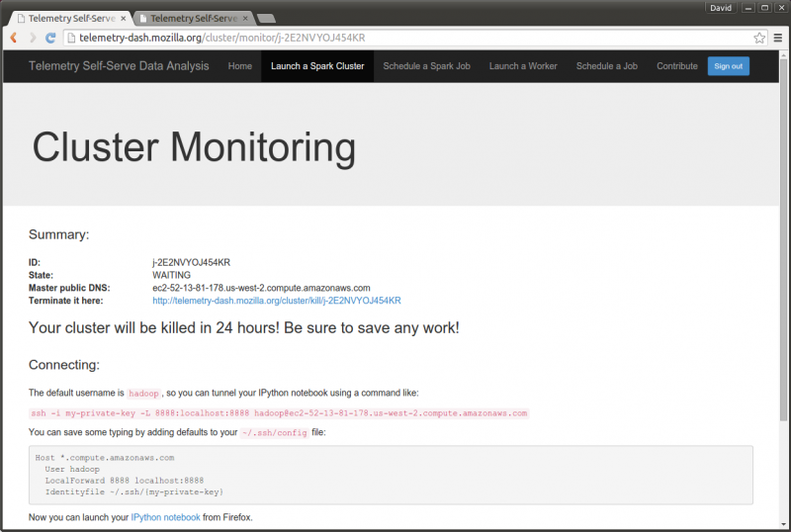Click the scrollbar up arrow
Image resolution: width=791 pixels, height=532 pixels.
point(783,54)
